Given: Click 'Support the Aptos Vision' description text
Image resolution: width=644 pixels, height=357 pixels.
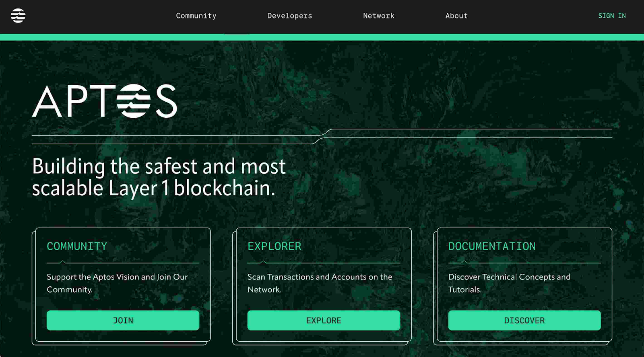Looking at the screenshot, I should pyautogui.click(x=117, y=283).
